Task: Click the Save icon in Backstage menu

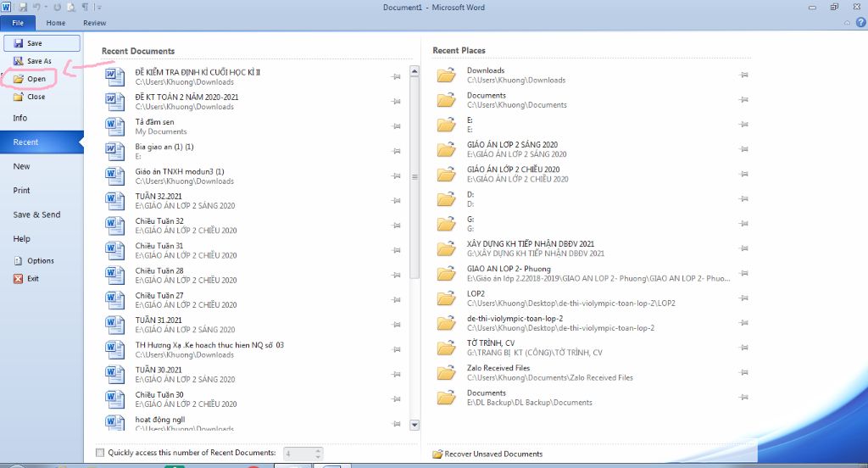Action: pos(19,43)
